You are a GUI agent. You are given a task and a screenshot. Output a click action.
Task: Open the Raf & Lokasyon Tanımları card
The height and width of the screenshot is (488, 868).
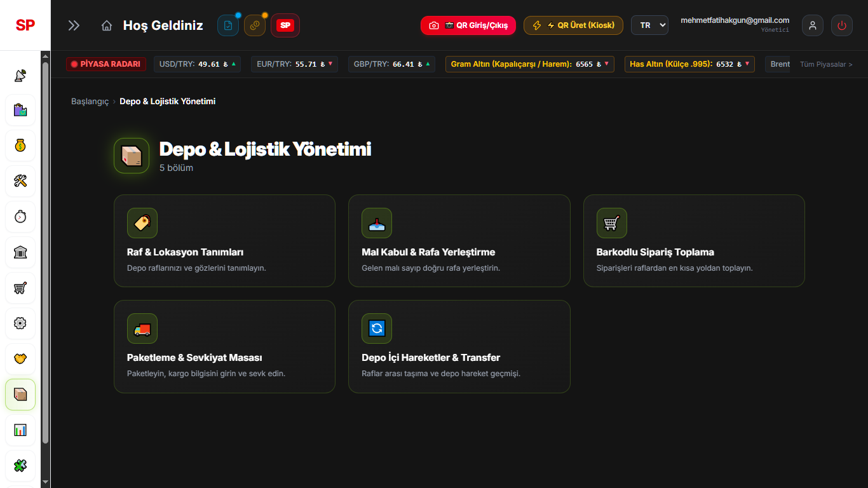pyautogui.click(x=224, y=241)
